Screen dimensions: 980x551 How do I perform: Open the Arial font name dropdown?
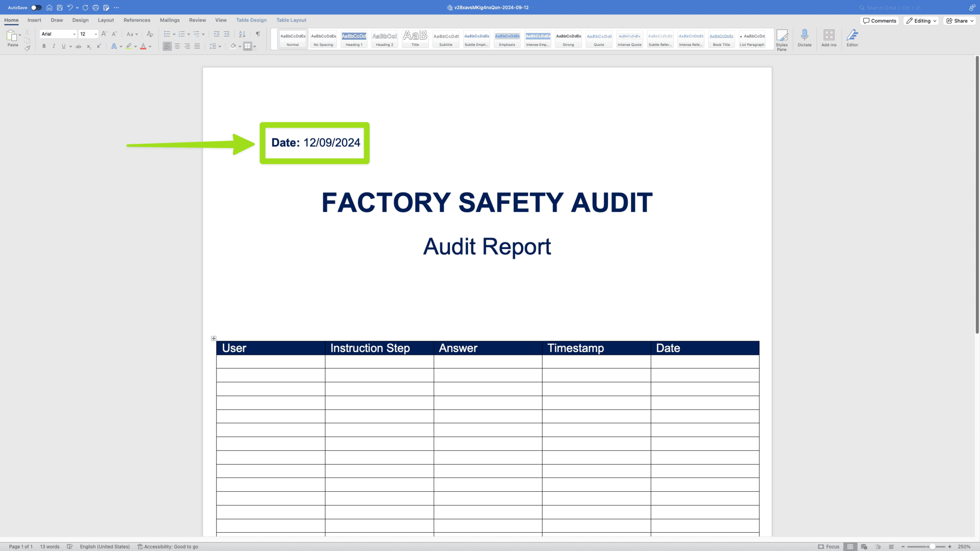[74, 34]
